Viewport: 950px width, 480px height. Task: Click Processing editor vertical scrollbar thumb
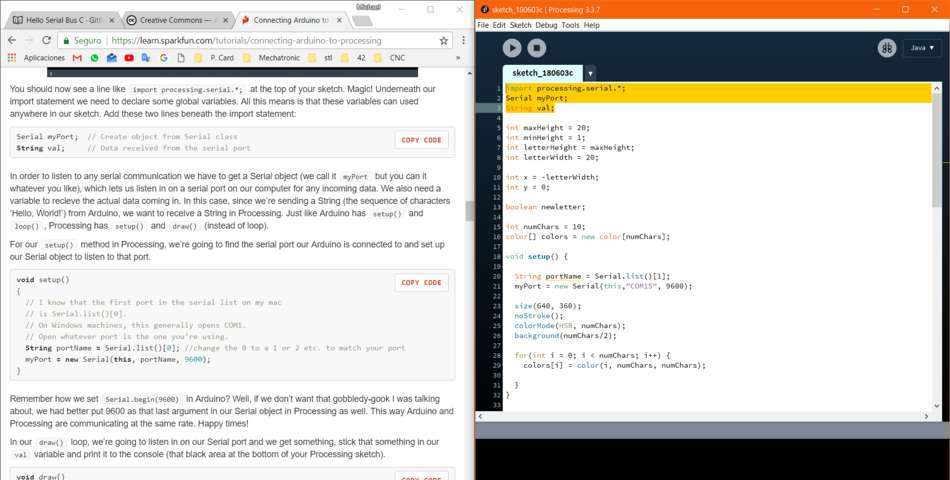[x=937, y=150]
